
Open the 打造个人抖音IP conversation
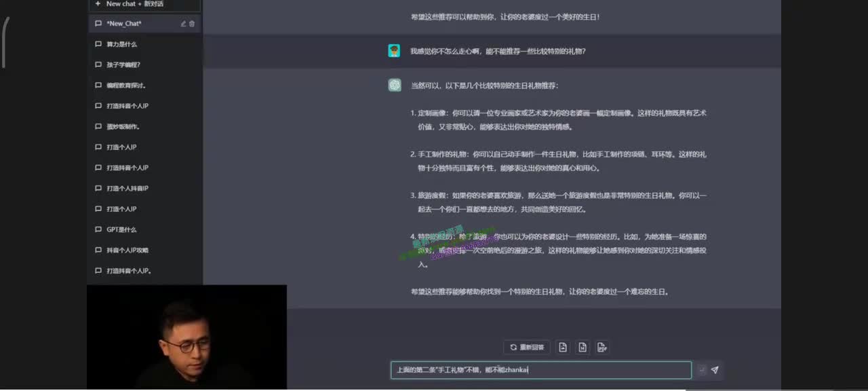coord(127,189)
